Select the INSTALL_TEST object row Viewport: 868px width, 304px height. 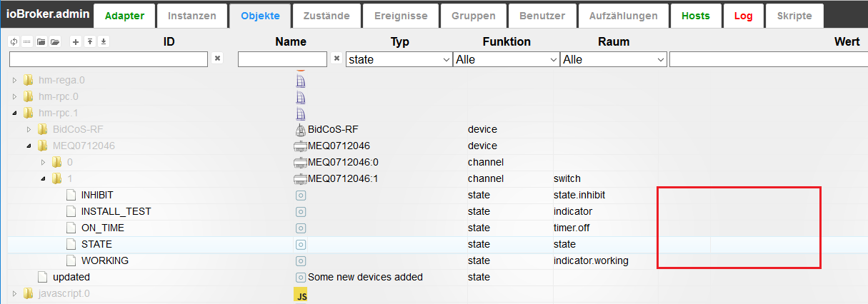[x=116, y=211]
